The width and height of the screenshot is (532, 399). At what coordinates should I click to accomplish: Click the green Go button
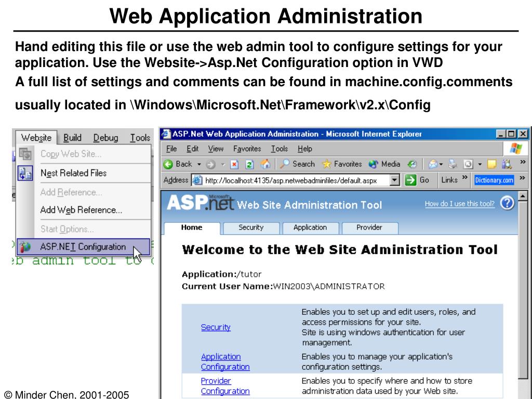417,180
